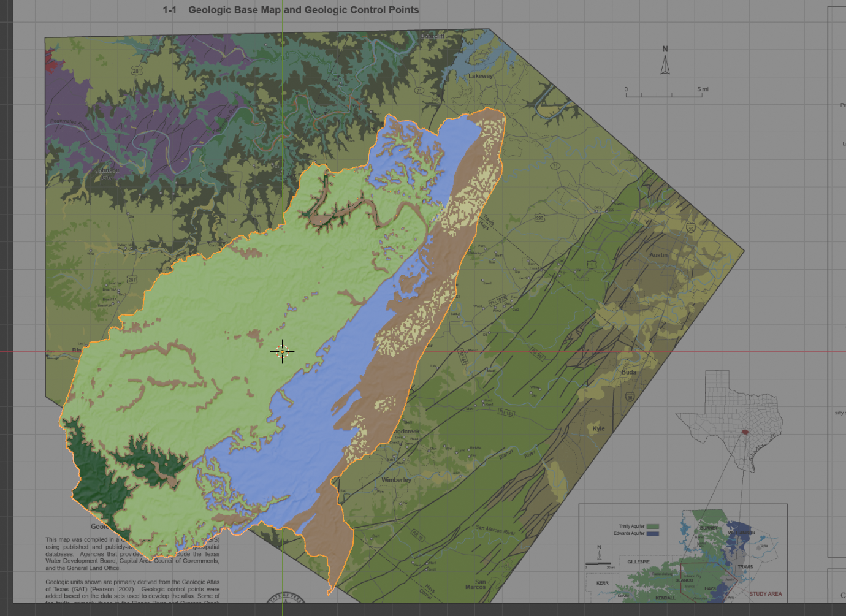Click the large north arrow symbol
Viewport: 846px width, 616px height.
[x=665, y=64]
